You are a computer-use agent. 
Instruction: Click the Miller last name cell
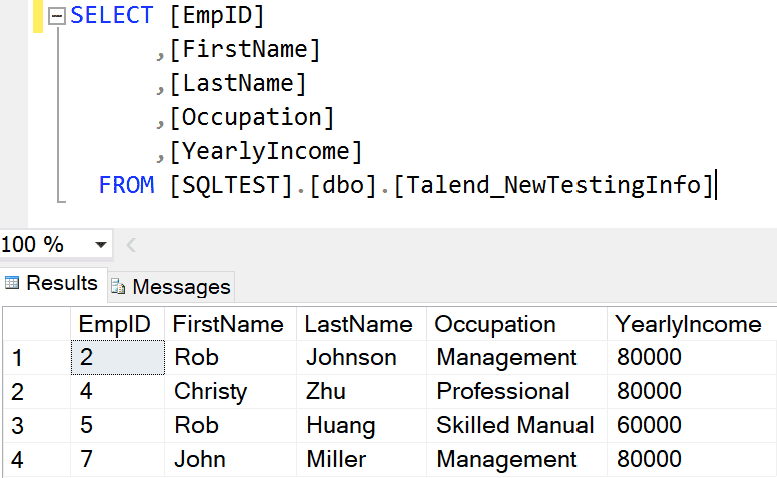tap(336, 460)
